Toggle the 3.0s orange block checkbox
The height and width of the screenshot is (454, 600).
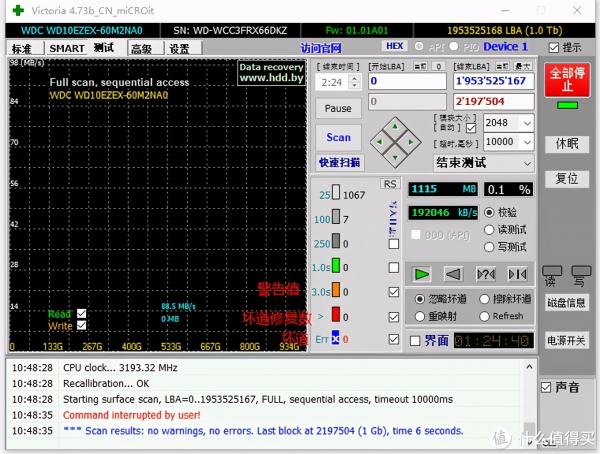tap(393, 291)
